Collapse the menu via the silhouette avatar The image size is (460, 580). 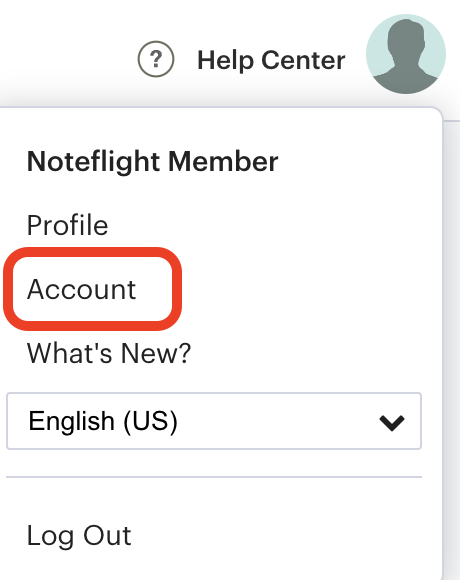pos(406,54)
